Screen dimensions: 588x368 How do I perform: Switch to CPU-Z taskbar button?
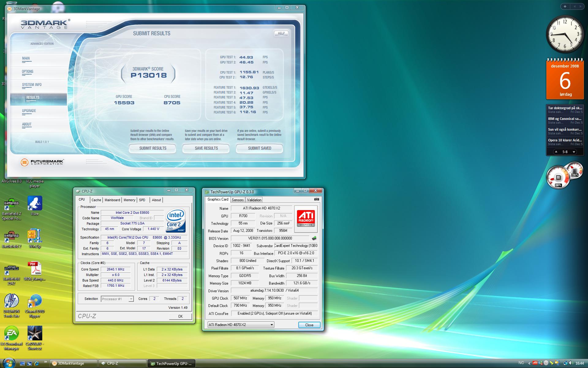click(123, 363)
